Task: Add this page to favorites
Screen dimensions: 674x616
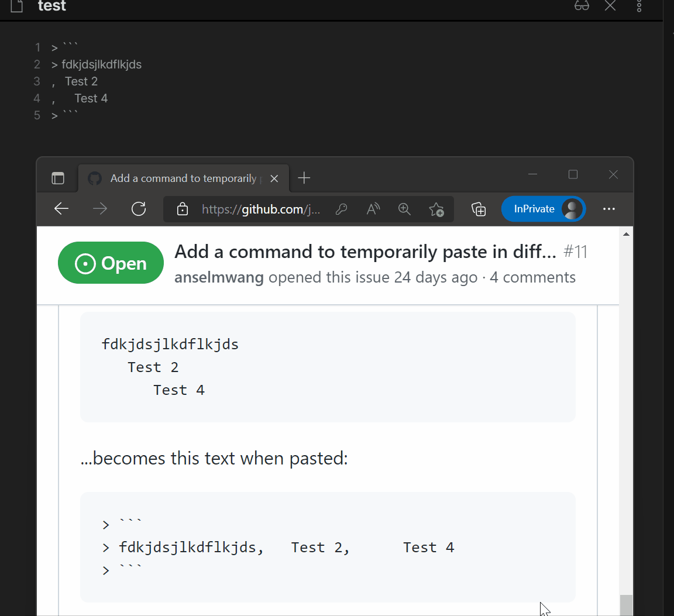Action: pyautogui.click(x=436, y=209)
